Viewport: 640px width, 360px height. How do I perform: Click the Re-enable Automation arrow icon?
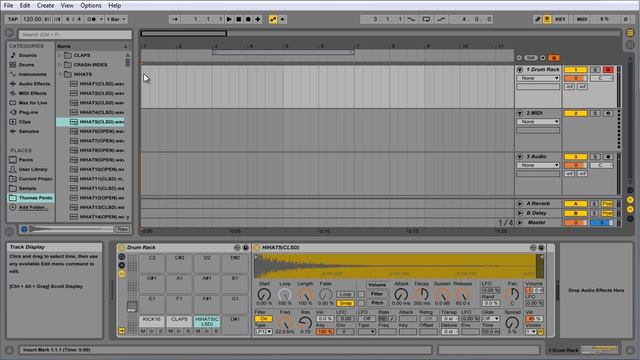click(283, 19)
